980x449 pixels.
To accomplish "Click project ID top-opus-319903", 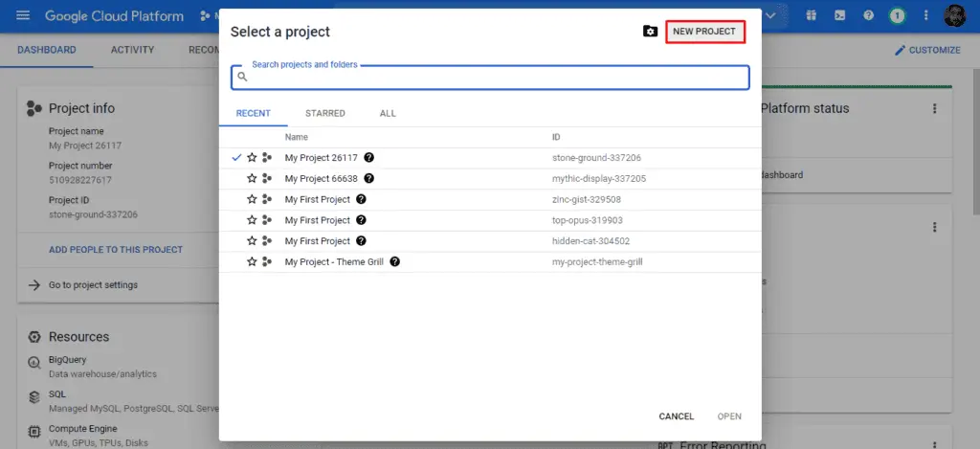I will (x=588, y=220).
